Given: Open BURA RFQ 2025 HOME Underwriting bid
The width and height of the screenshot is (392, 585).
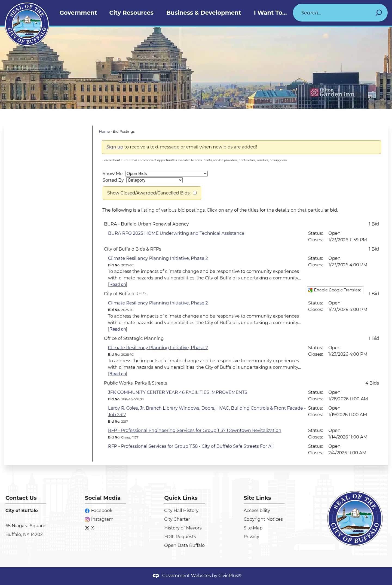Looking at the screenshot, I should [176, 233].
